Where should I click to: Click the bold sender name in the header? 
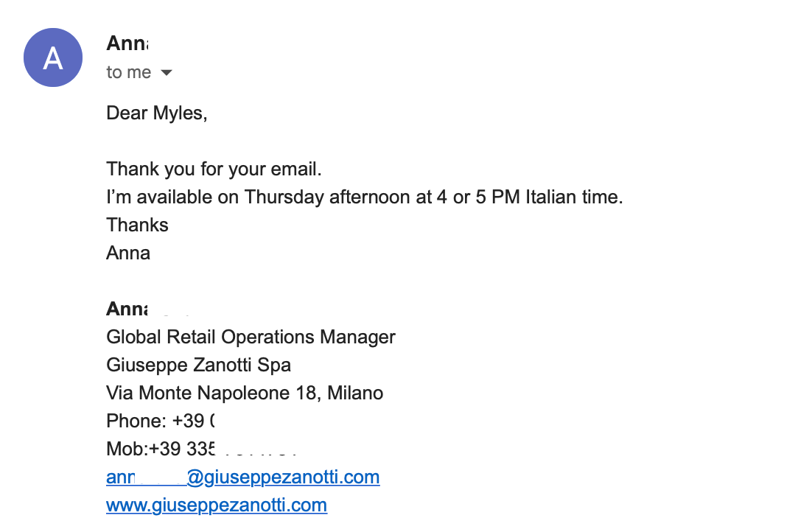127,43
